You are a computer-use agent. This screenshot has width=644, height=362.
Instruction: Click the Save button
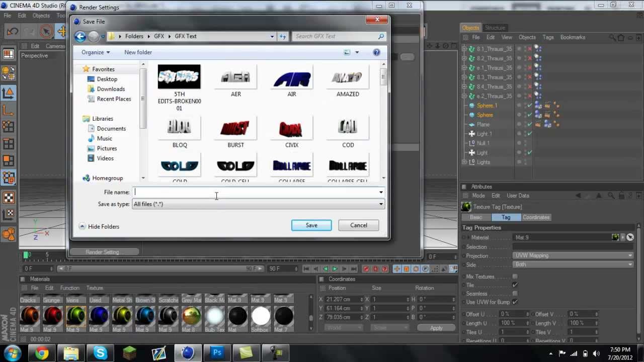(x=311, y=225)
